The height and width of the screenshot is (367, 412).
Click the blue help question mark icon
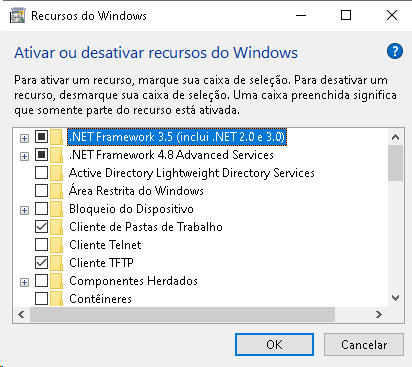pyautogui.click(x=395, y=51)
